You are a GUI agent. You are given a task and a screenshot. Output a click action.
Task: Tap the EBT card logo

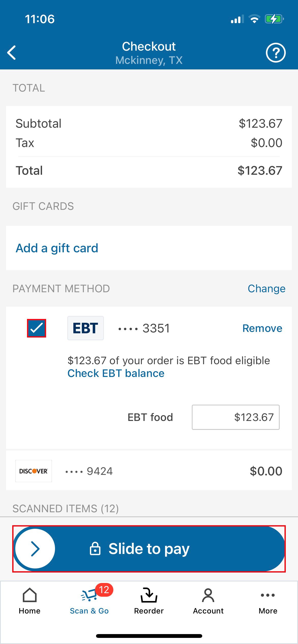click(x=85, y=328)
